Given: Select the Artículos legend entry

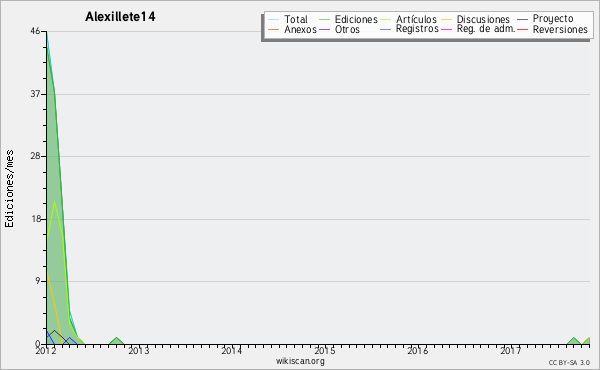Looking at the screenshot, I should (x=416, y=19).
